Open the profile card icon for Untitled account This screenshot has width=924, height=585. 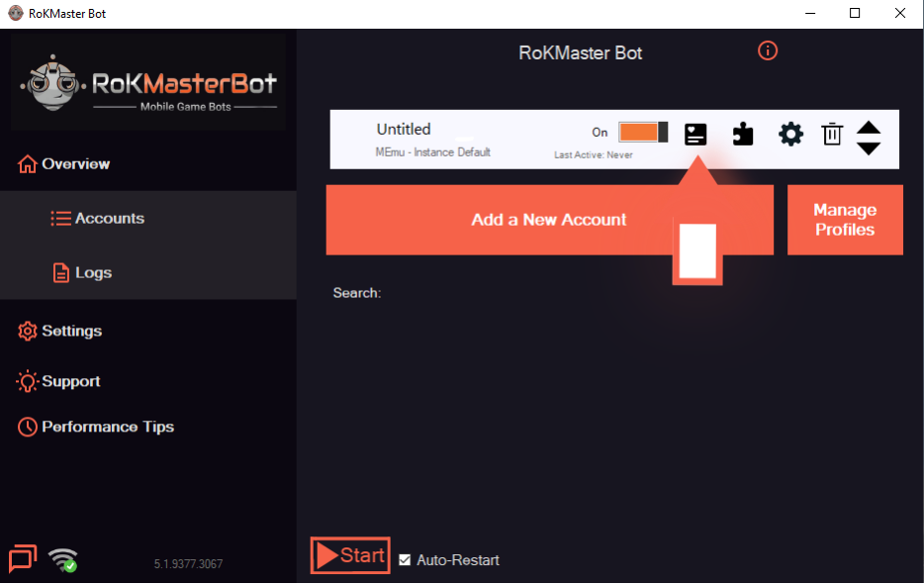(x=695, y=134)
